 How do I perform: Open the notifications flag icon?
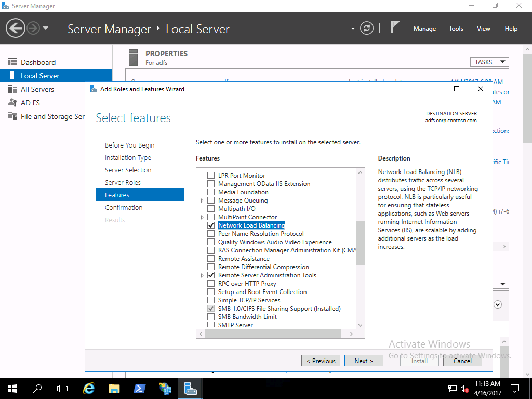tap(395, 28)
